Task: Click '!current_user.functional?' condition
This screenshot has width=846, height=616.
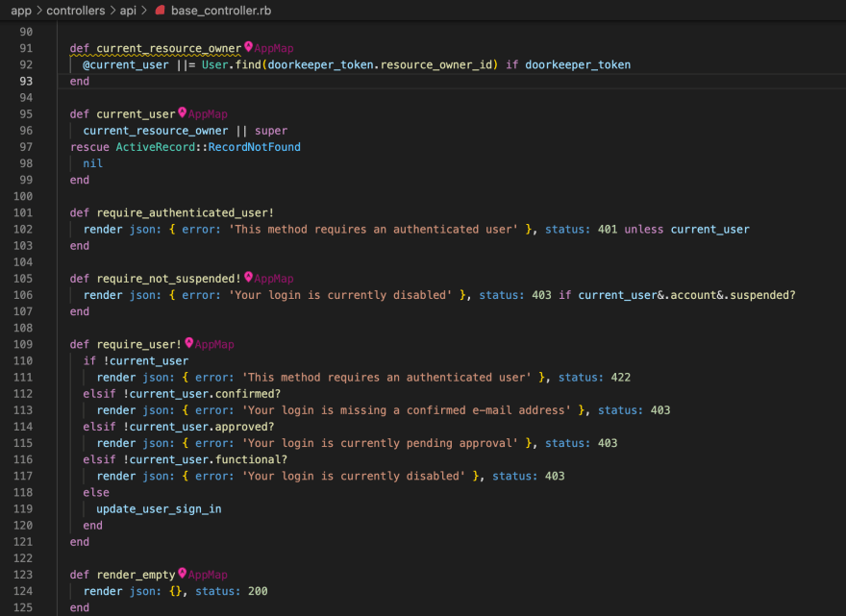Action: pos(205,459)
